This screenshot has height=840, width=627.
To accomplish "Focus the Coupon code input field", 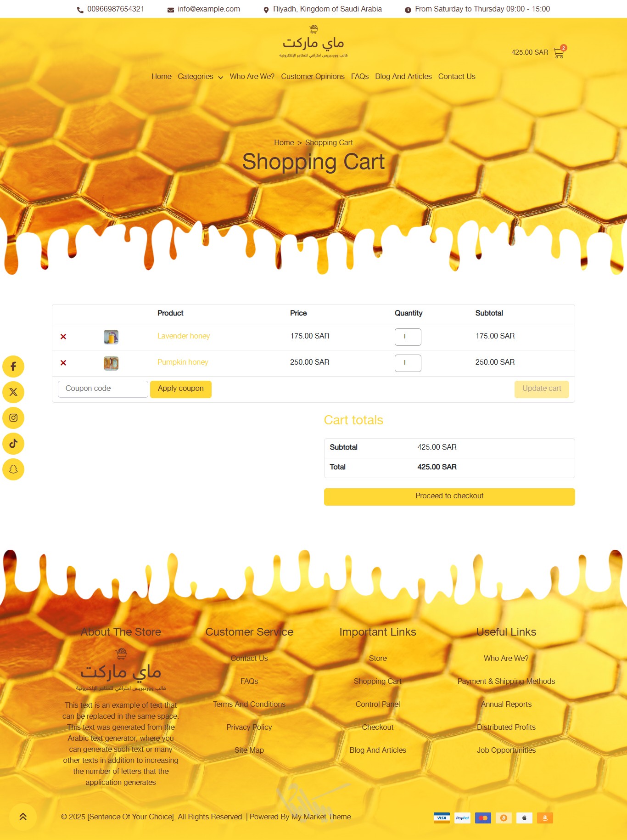I will coord(103,389).
